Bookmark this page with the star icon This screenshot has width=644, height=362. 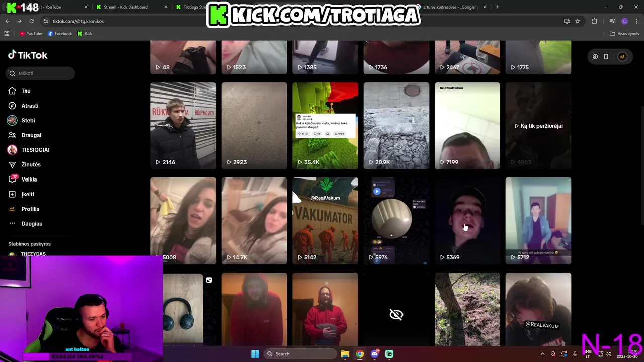(x=578, y=21)
